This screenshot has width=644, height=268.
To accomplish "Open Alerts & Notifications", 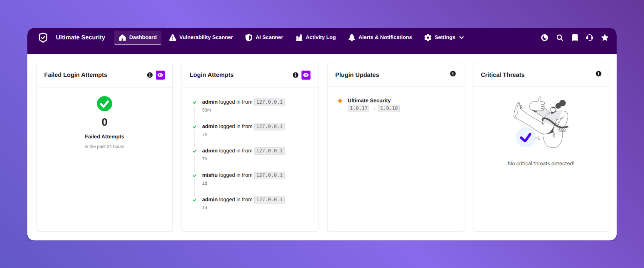I will pos(380,37).
